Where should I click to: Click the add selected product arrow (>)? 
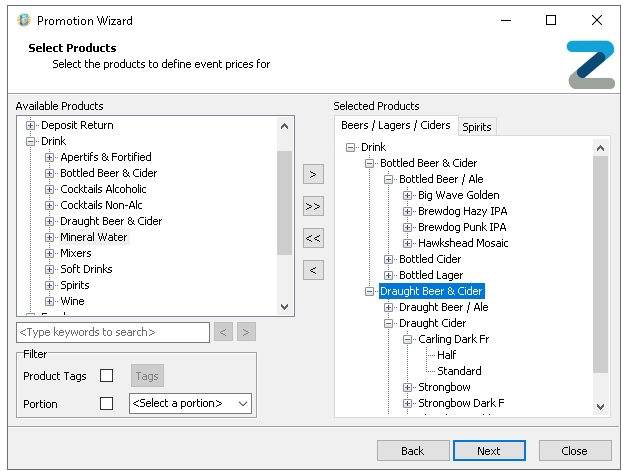point(313,174)
